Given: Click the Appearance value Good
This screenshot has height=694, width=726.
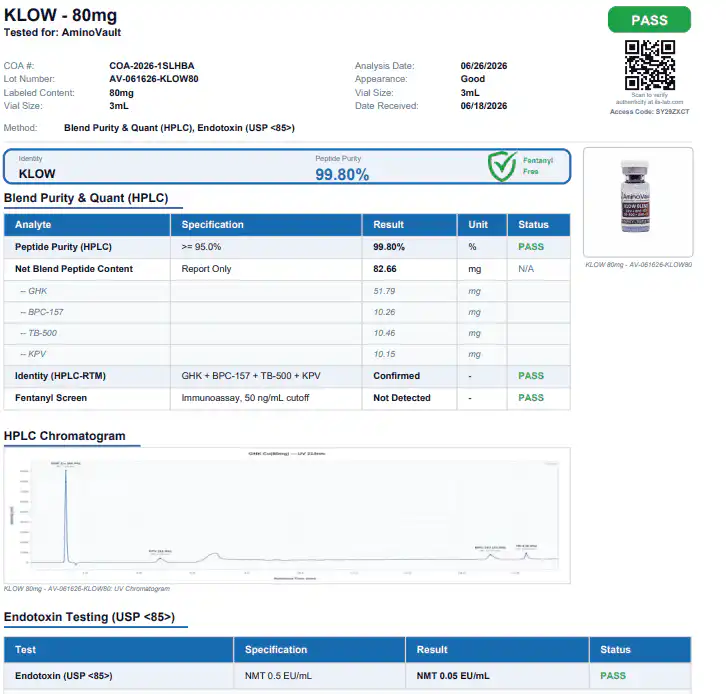Looking at the screenshot, I should [473, 79].
